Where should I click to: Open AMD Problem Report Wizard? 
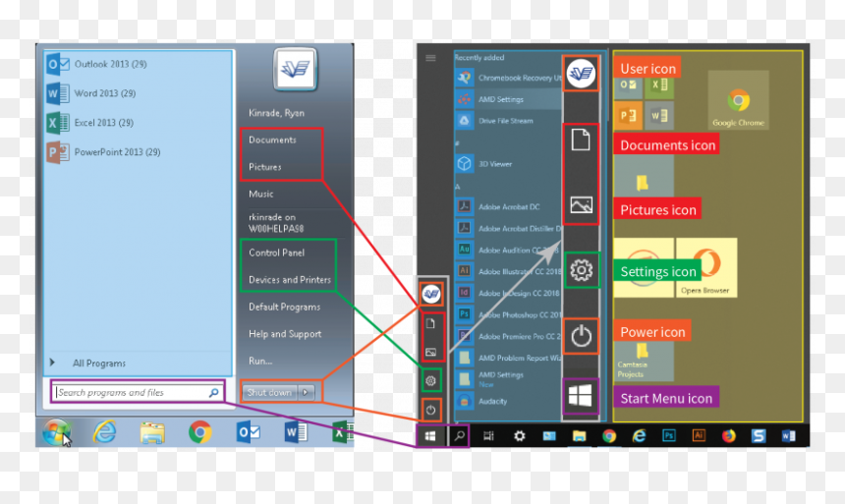coord(508,358)
